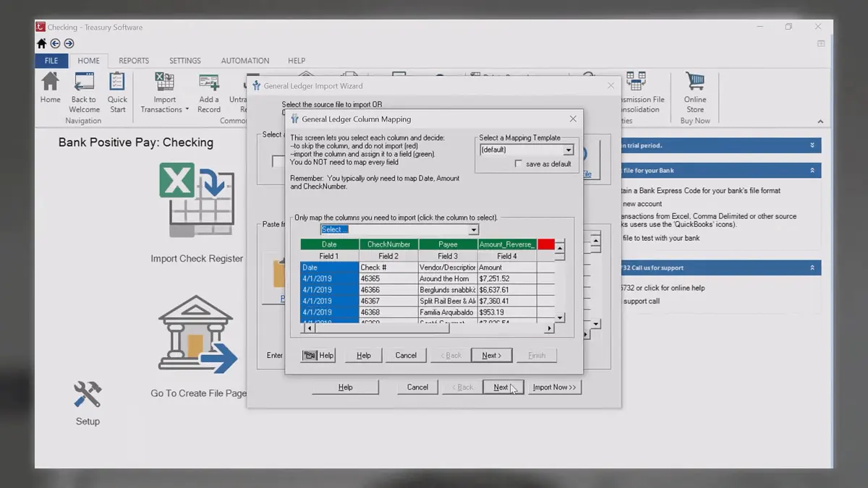Screen dimensions: 868x488
Task: Click the Home icon in the quick access bar
Action: pyautogui.click(x=41, y=43)
